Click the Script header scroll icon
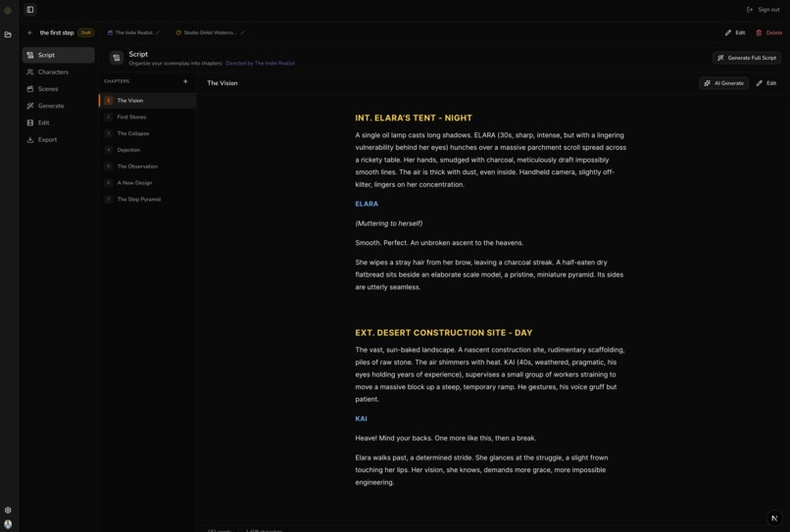The width and height of the screenshot is (790, 532). [117, 58]
